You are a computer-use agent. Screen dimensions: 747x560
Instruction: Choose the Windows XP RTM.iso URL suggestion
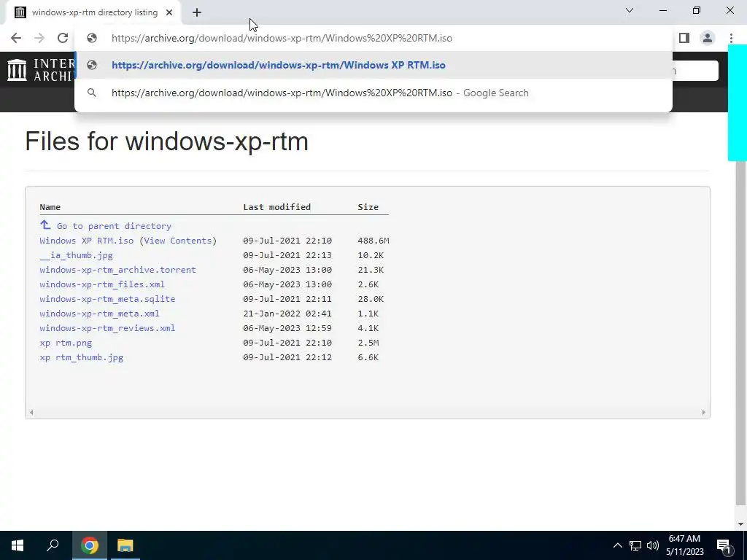tap(373, 65)
